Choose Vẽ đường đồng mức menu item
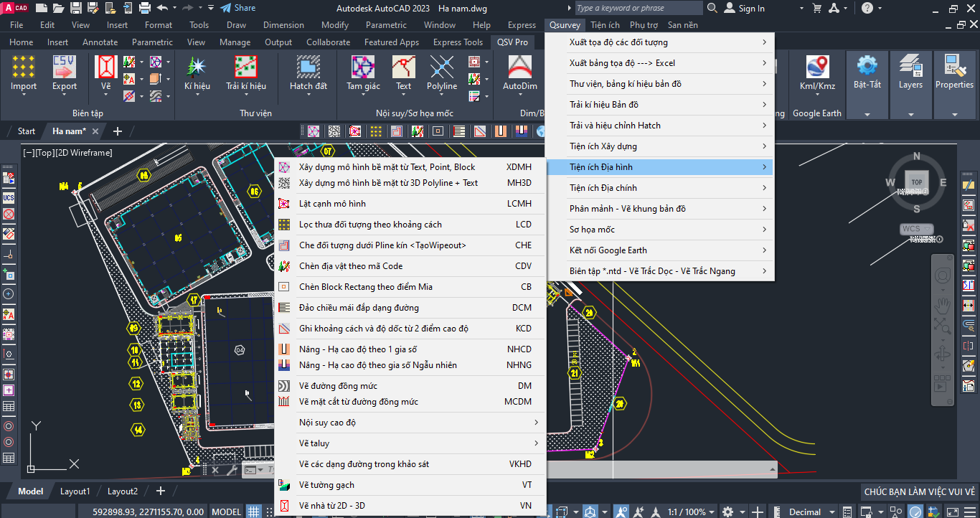Image resolution: width=980 pixels, height=518 pixels. point(410,386)
